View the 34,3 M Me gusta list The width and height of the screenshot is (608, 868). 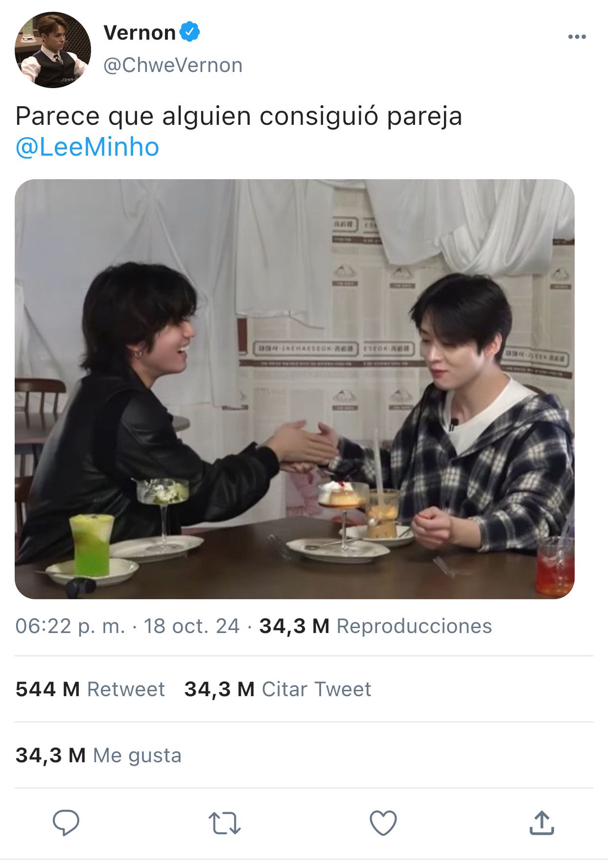tap(98, 755)
